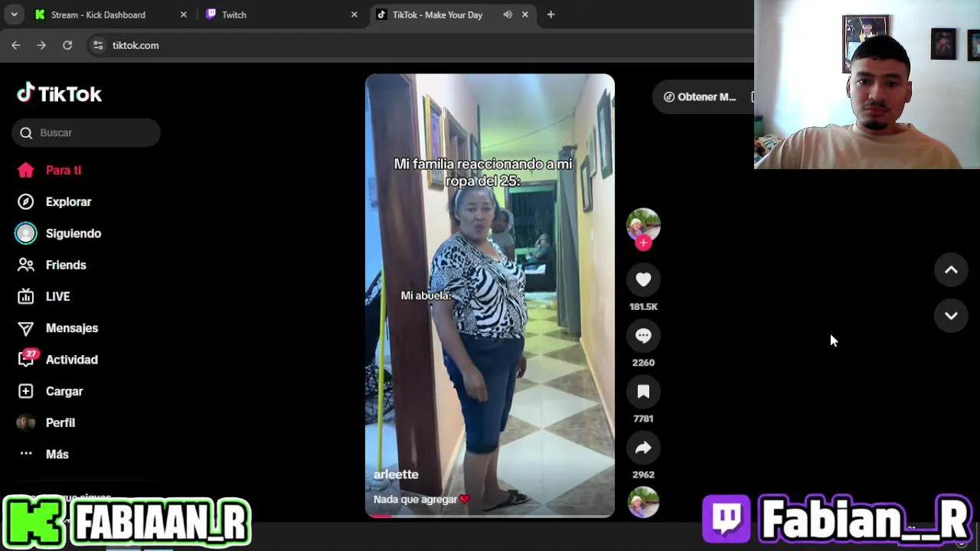Go forward in browser history

41,46
